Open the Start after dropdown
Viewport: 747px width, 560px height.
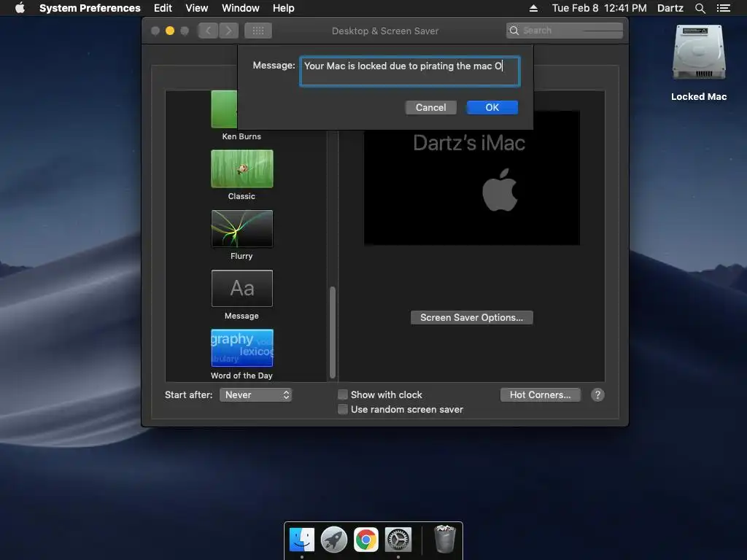pyautogui.click(x=256, y=394)
